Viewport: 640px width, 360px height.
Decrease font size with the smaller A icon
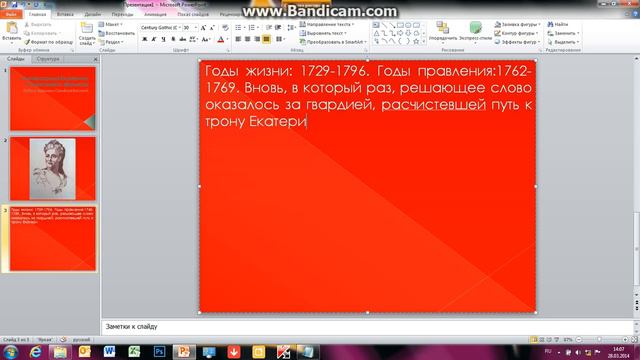pos(212,28)
